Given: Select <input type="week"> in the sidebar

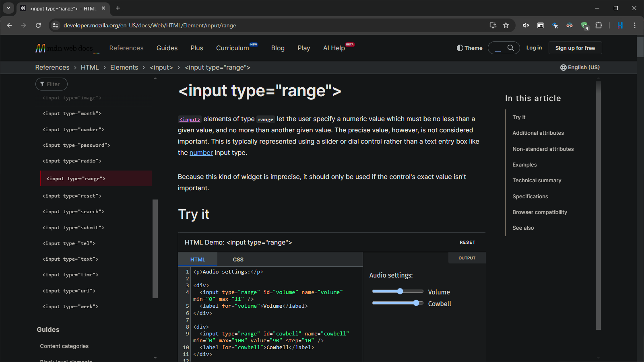Looking at the screenshot, I should tap(70, 306).
